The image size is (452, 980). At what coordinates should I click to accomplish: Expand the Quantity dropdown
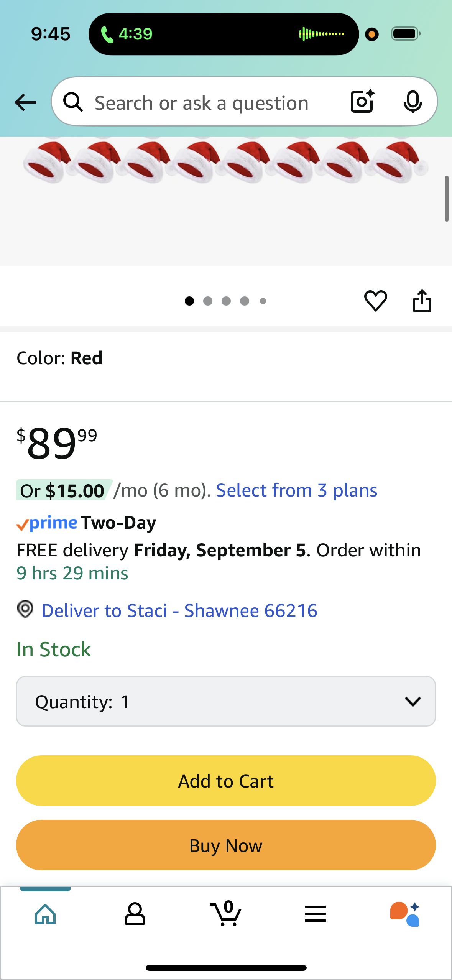[x=226, y=701]
